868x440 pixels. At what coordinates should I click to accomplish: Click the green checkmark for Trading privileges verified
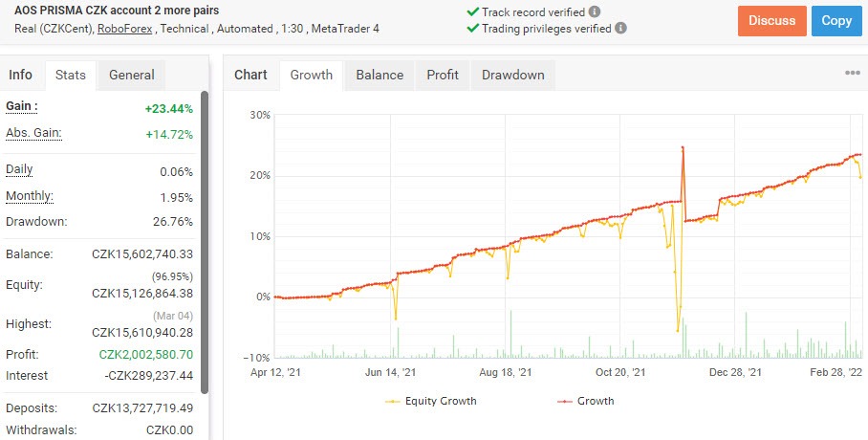coord(473,28)
